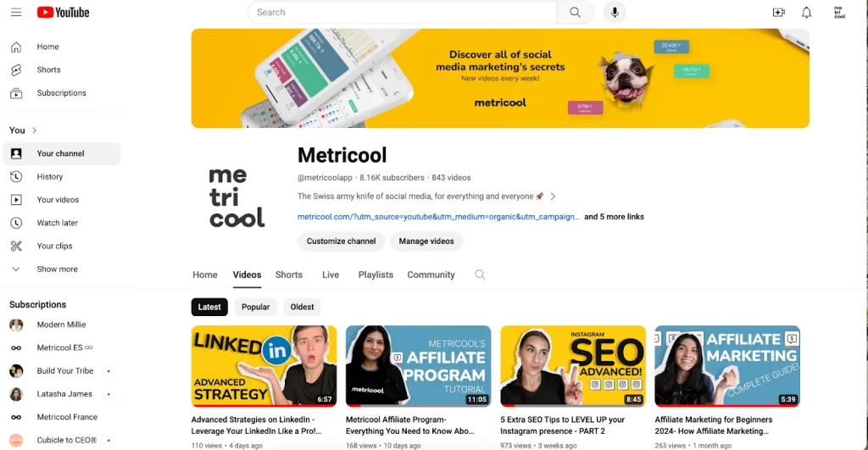Image resolution: width=868 pixels, height=450 pixels.
Task: Open the hamburger guide menu
Action: (16, 12)
